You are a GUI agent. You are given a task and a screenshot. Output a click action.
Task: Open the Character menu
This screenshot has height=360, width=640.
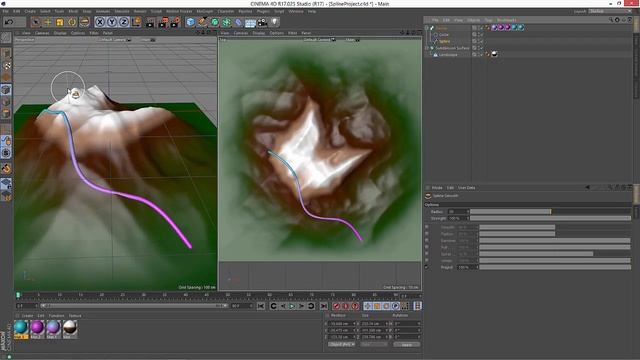point(226,11)
